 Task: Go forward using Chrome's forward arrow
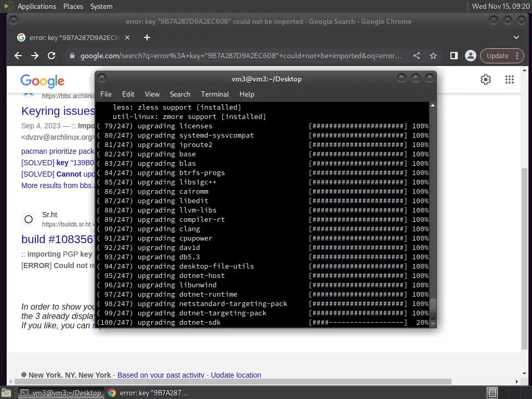(x=35, y=56)
